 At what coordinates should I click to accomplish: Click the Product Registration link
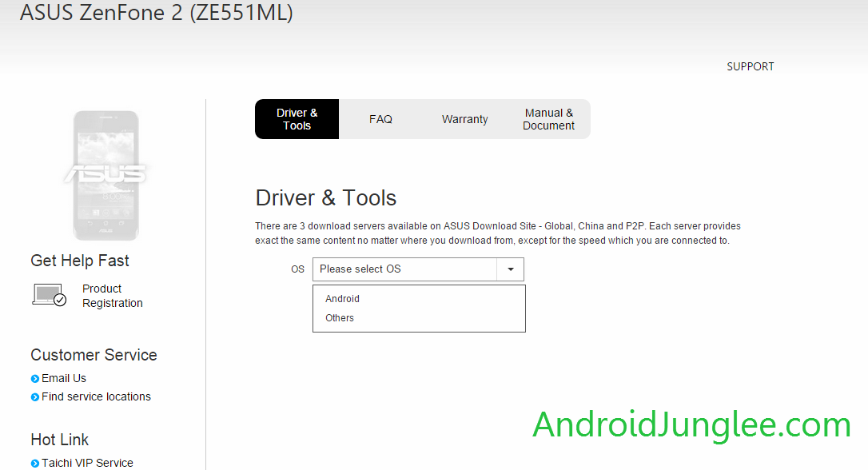coord(113,296)
